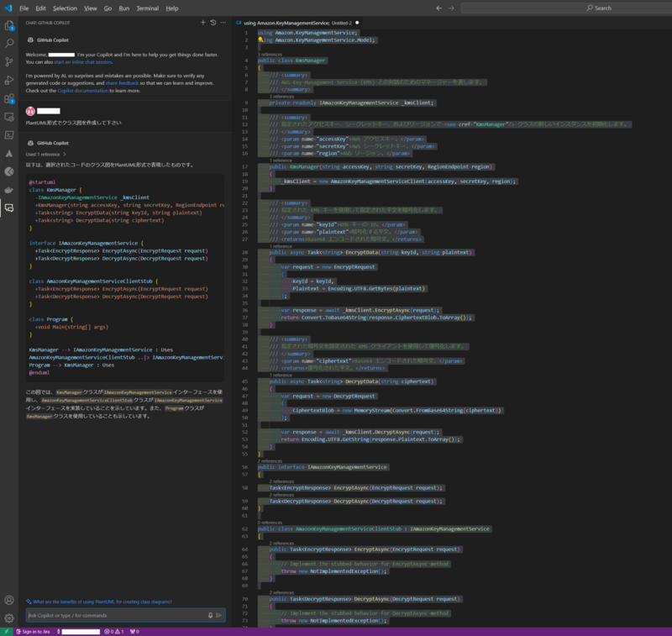This screenshot has height=636, width=672.
Task: Click the Program inline code chip in chat explanation
Action: click(x=174, y=408)
